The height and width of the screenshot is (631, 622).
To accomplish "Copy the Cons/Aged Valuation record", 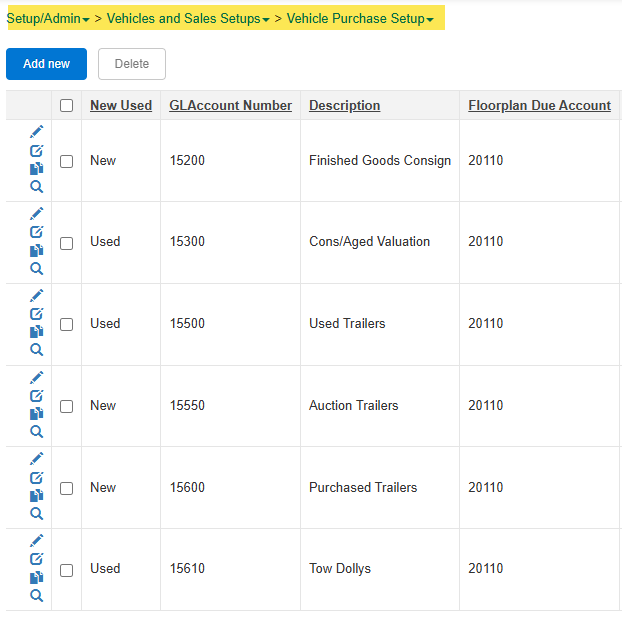I will pyautogui.click(x=37, y=250).
